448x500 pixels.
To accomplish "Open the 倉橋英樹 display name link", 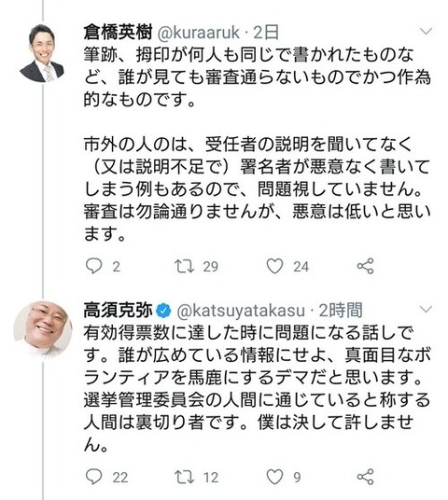I will click(x=118, y=33).
